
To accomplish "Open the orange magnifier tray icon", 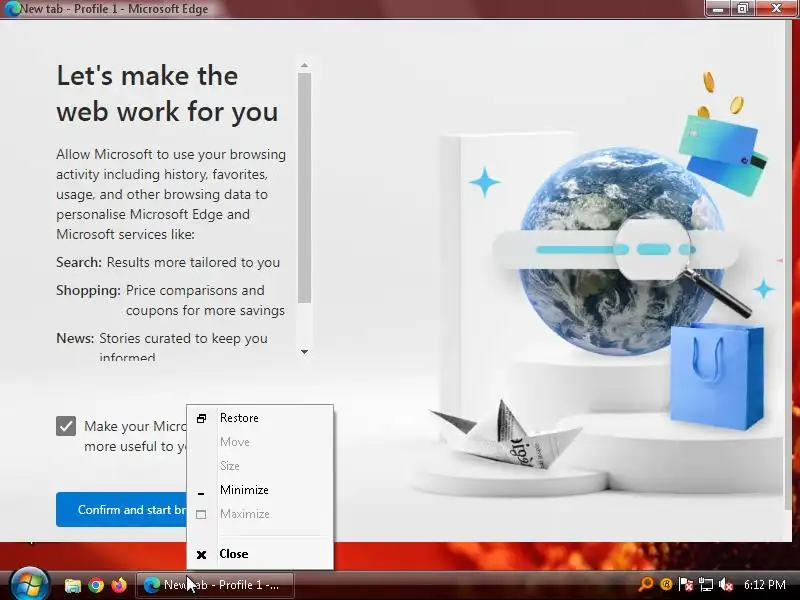I will 646,584.
